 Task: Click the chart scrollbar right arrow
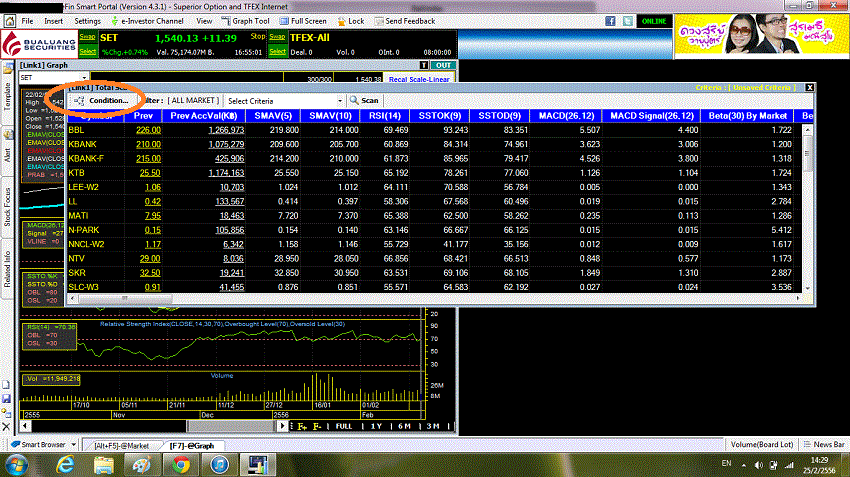pyautogui.click(x=282, y=426)
